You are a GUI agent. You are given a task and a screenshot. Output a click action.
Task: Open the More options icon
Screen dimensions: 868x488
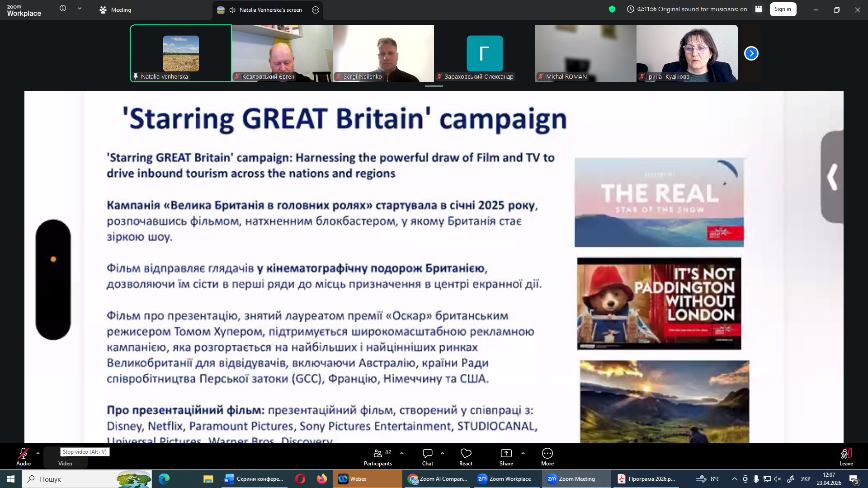point(547,454)
